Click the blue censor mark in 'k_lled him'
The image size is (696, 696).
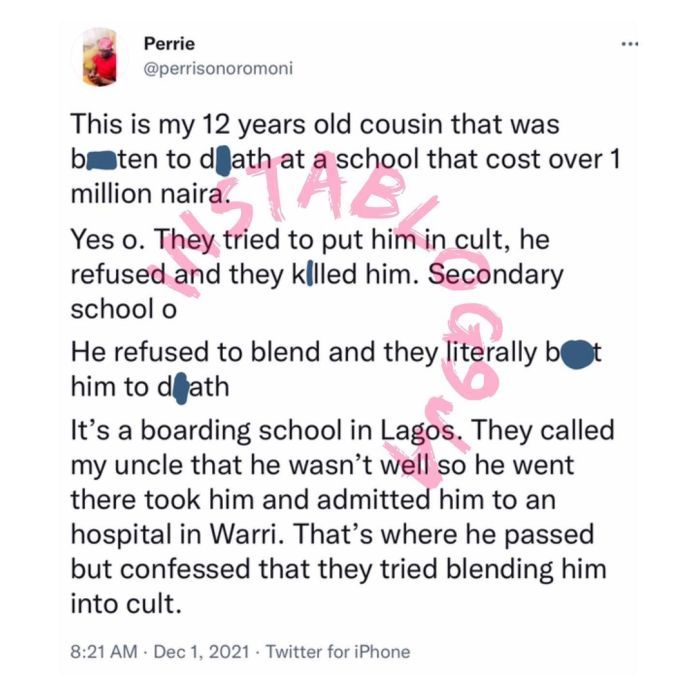311,273
